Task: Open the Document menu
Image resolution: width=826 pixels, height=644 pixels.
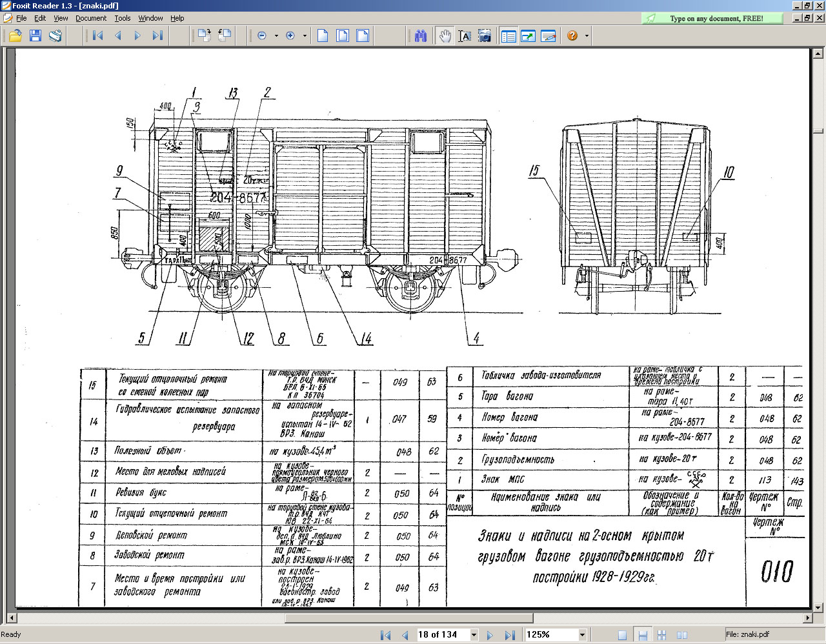Action: point(91,18)
